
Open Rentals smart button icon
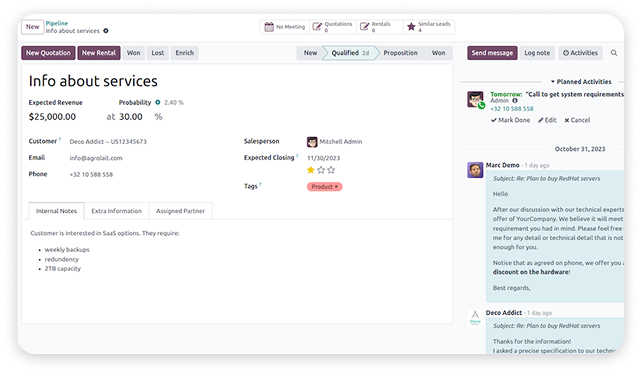click(364, 27)
